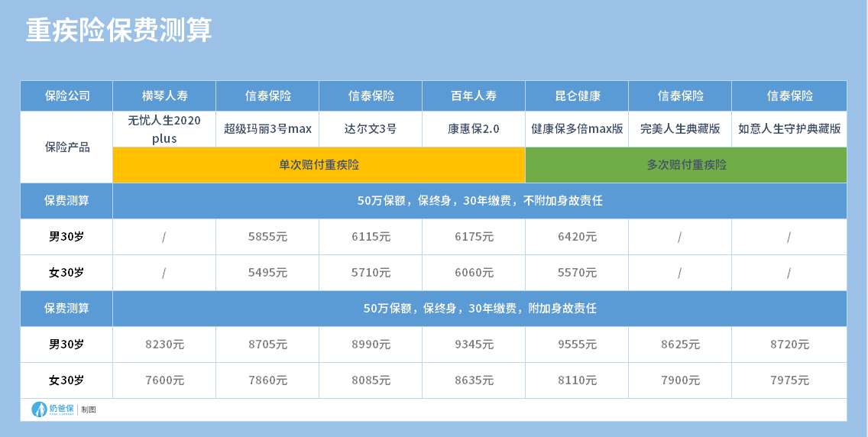Click 信泰保险 header above 完美人生典藏版
Screen dimensions: 868x437
click(680, 96)
